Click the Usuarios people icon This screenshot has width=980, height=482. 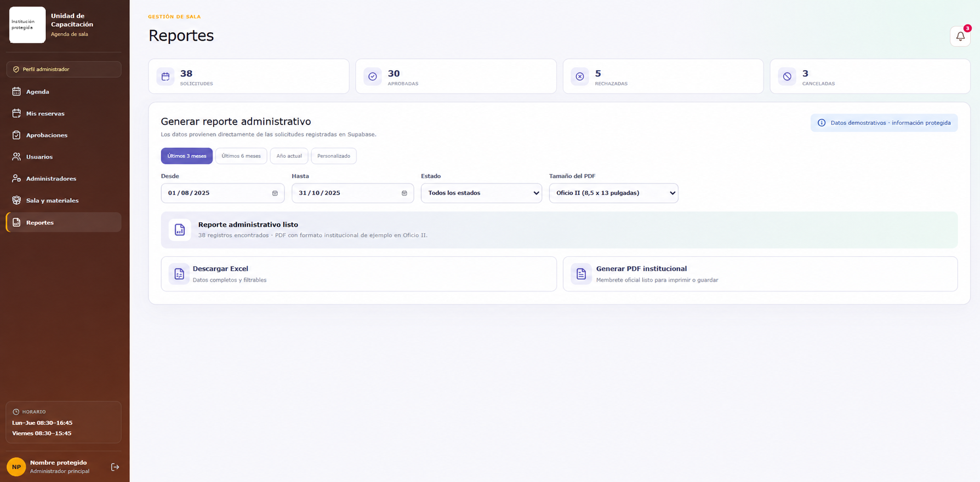pyautogui.click(x=16, y=157)
